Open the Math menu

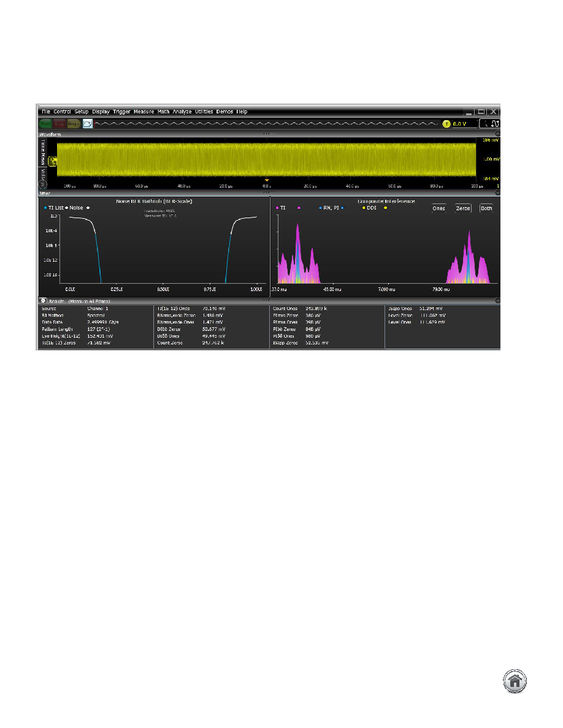pyautogui.click(x=164, y=112)
